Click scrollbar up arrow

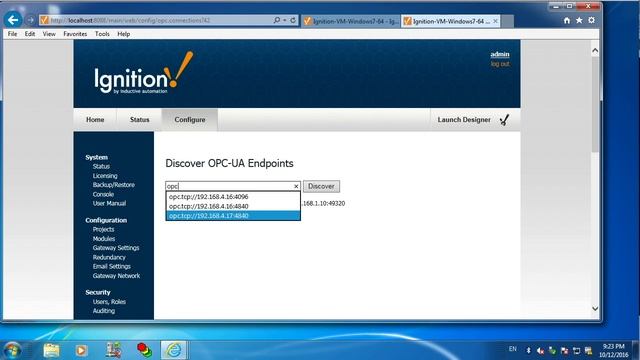[x=595, y=51]
